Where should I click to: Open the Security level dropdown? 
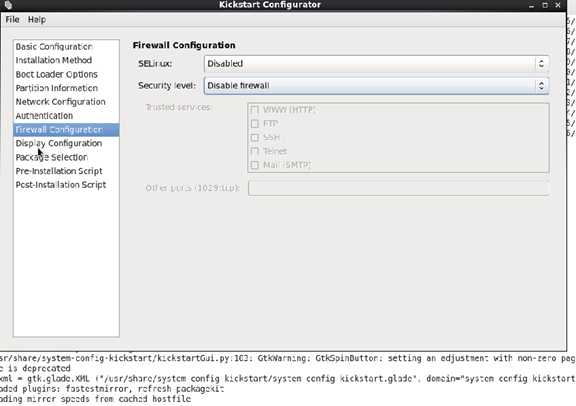pyautogui.click(x=376, y=86)
